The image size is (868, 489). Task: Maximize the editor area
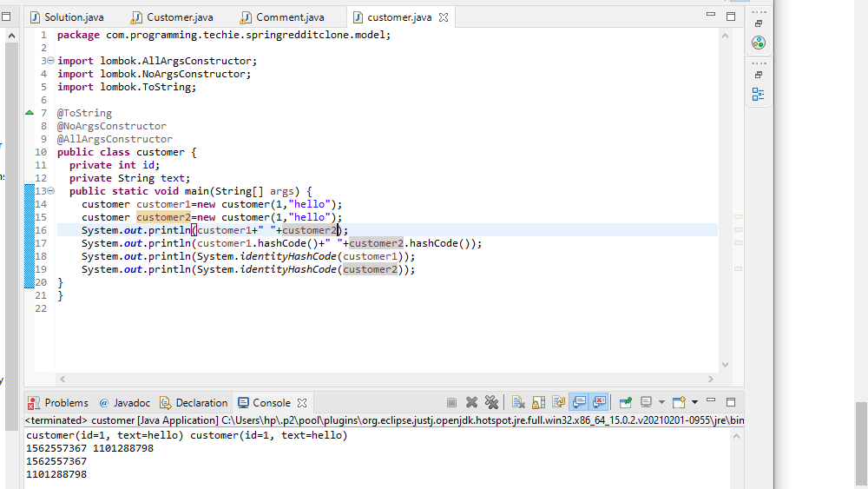pyautogui.click(x=731, y=17)
